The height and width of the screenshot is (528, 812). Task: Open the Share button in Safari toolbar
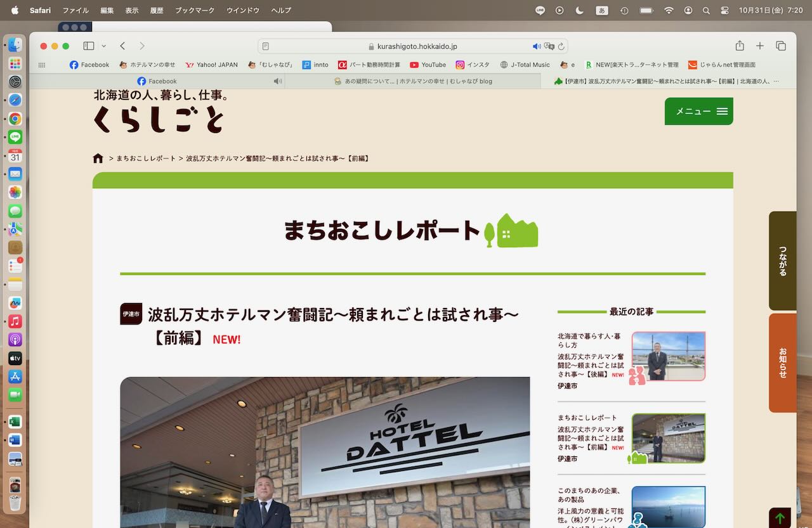(x=740, y=46)
